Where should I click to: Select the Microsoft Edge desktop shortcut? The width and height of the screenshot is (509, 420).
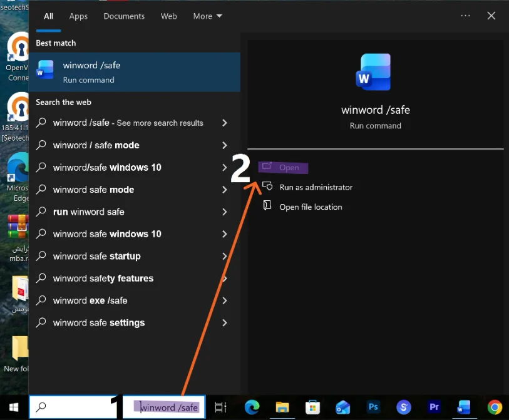tap(18, 177)
